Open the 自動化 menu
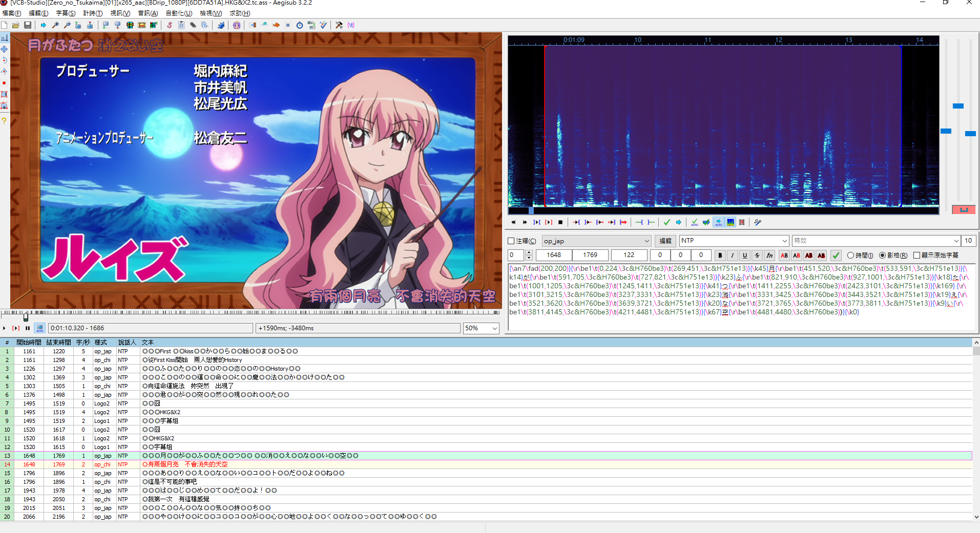This screenshot has height=533, width=980. 179,13
